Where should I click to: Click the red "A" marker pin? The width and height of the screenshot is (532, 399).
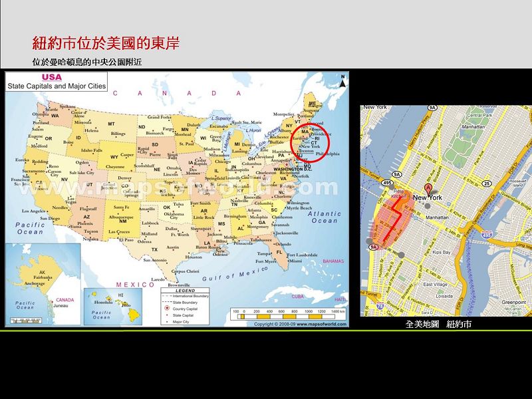click(428, 188)
